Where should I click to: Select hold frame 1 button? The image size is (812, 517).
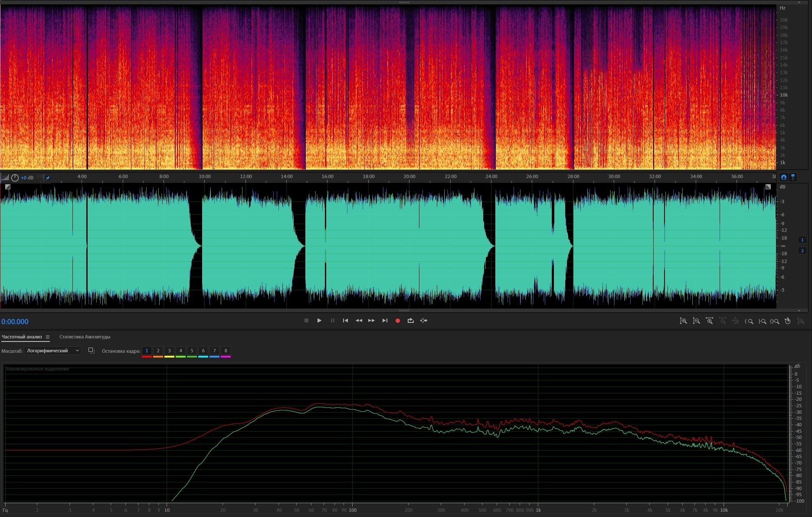[147, 351]
